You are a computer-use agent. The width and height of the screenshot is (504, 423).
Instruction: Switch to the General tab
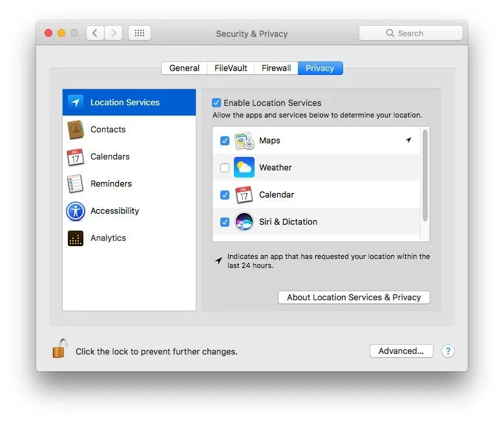(184, 68)
